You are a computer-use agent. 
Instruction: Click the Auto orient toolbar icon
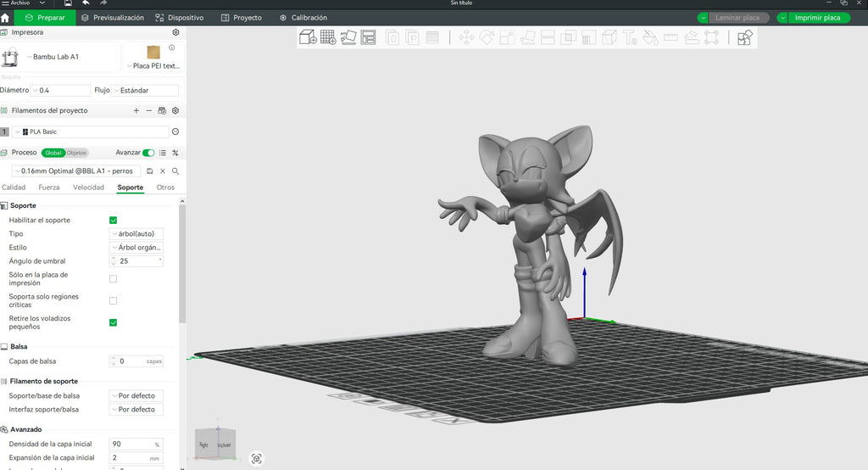[x=348, y=37]
